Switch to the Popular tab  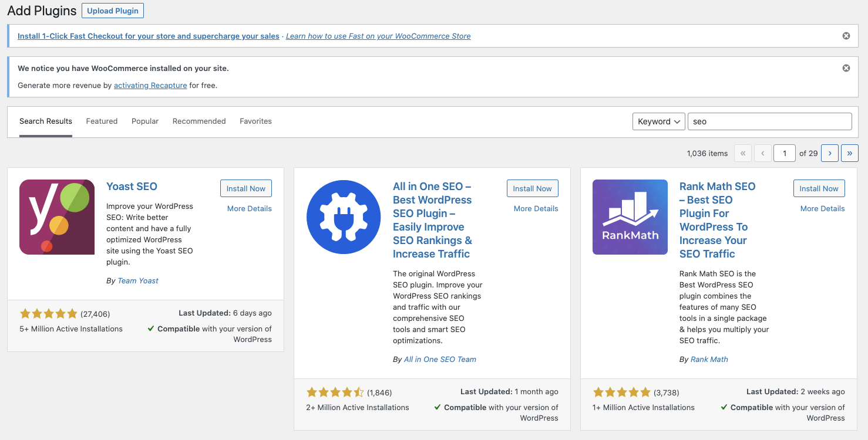(145, 121)
